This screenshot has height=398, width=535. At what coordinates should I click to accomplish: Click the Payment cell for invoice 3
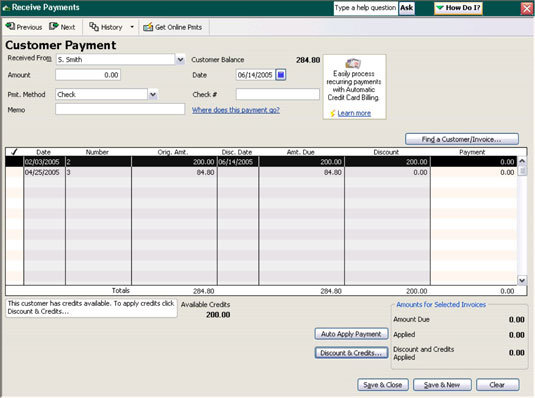tap(474, 172)
